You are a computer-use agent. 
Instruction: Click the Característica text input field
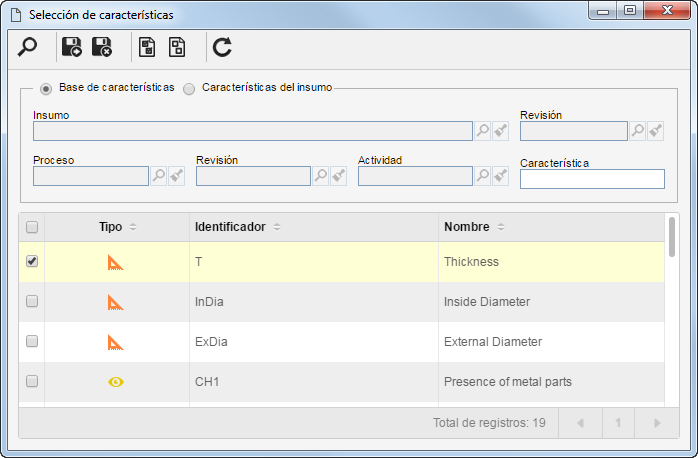coord(592,179)
